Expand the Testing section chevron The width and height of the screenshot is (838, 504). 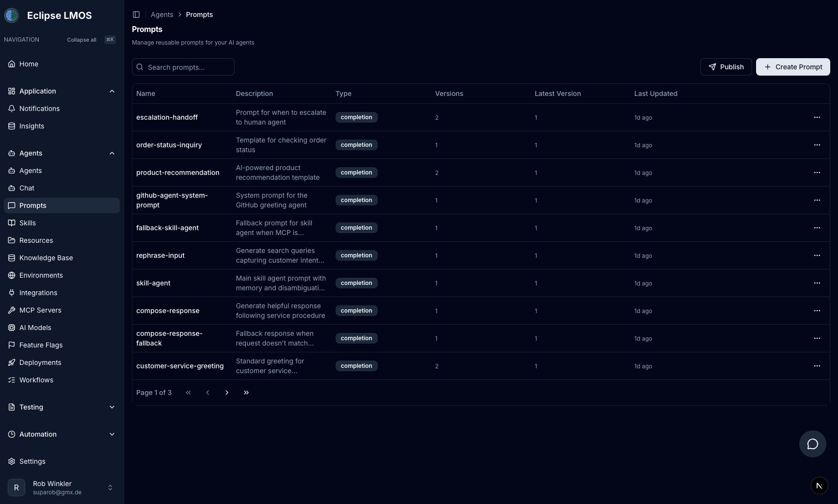112,407
